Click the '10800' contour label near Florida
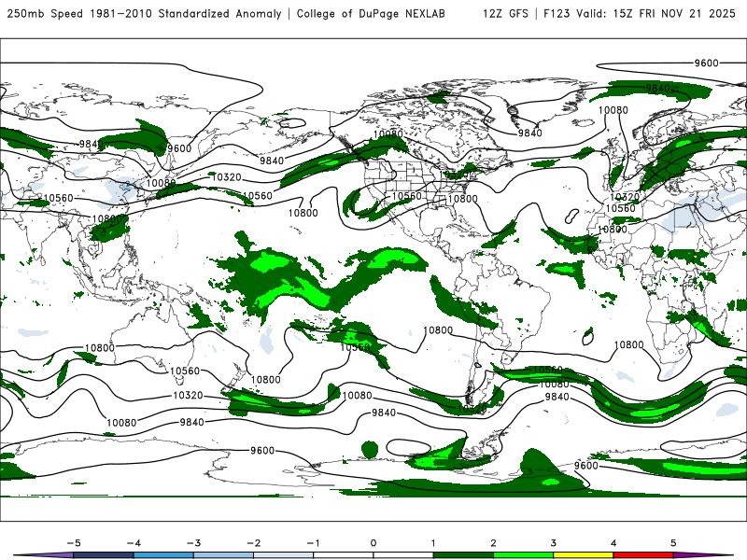Screen dimensions: 747x560 point(462,199)
